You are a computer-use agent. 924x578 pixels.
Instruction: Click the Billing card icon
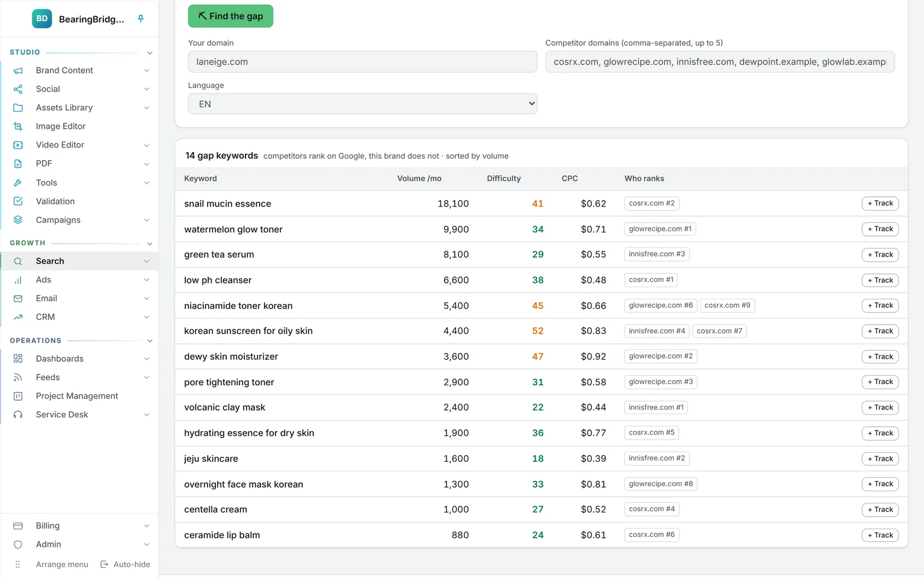click(x=18, y=526)
